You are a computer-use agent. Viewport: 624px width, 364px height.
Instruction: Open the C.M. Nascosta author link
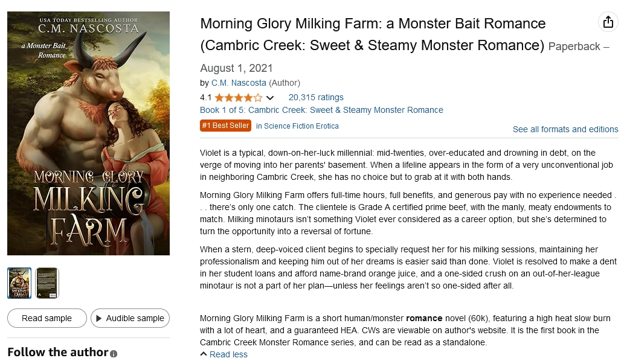click(x=239, y=83)
